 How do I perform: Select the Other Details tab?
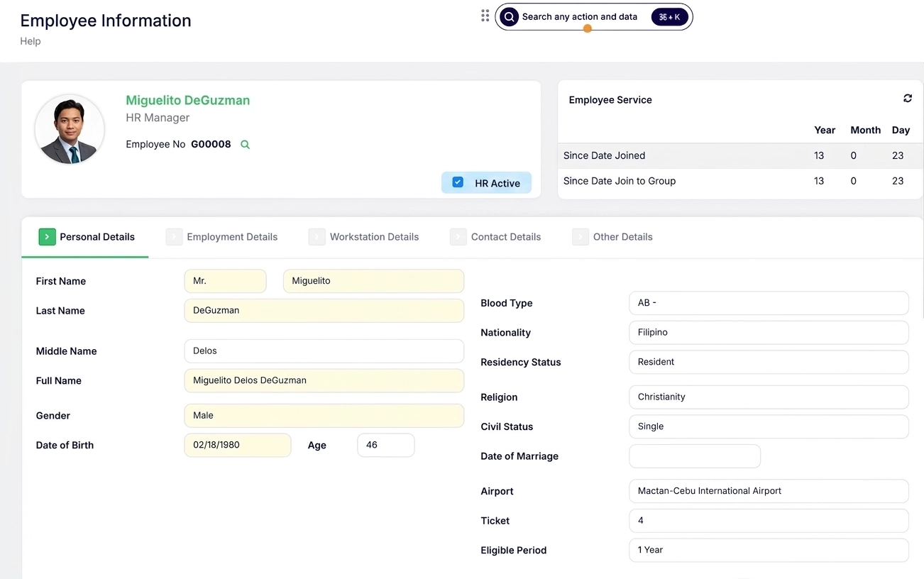(x=622, y=237)
